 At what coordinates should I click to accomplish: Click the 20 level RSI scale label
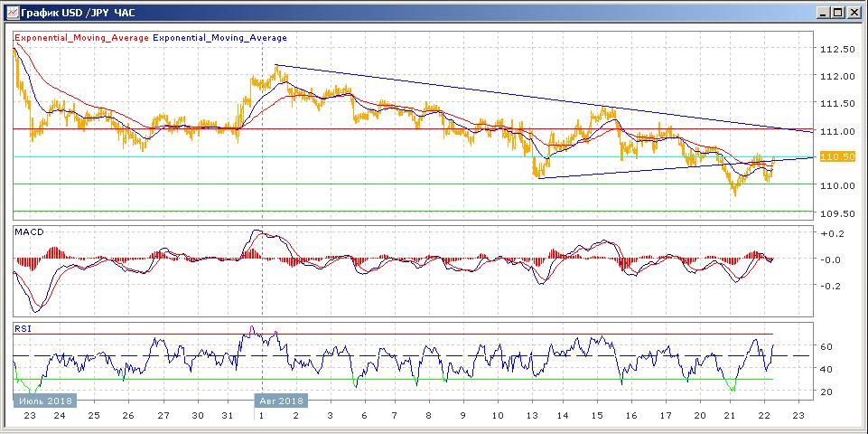coord(826,392)
